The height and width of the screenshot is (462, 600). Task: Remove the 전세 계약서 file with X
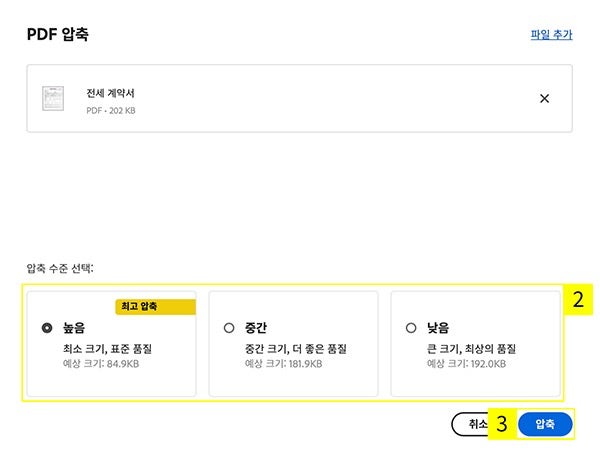(x=544, y=98)
